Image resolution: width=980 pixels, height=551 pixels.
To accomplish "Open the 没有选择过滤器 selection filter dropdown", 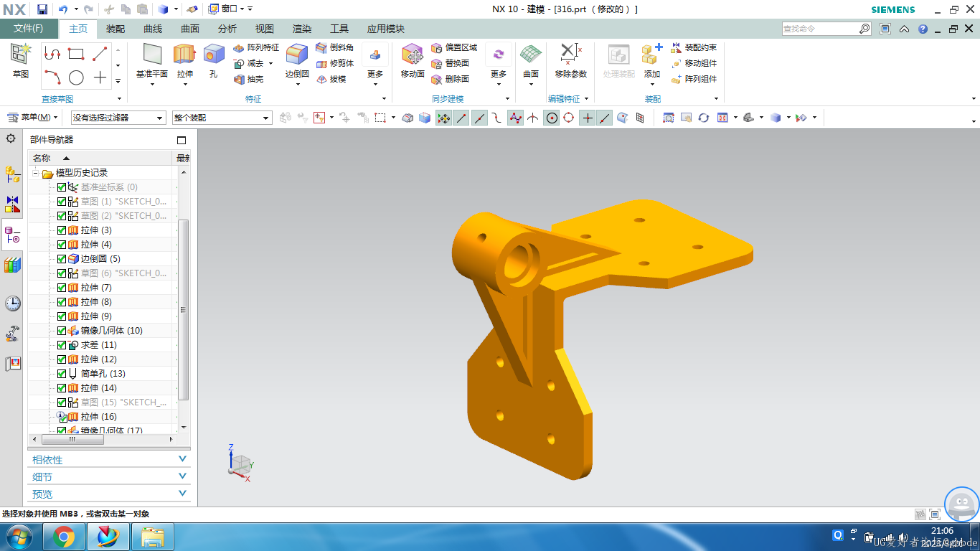I will 118,118.
